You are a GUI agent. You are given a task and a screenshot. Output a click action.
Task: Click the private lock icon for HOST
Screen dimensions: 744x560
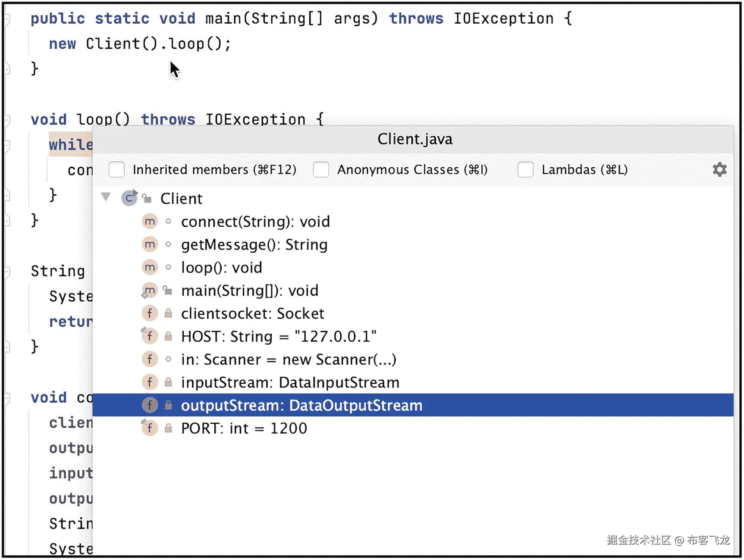pos(168,336)
